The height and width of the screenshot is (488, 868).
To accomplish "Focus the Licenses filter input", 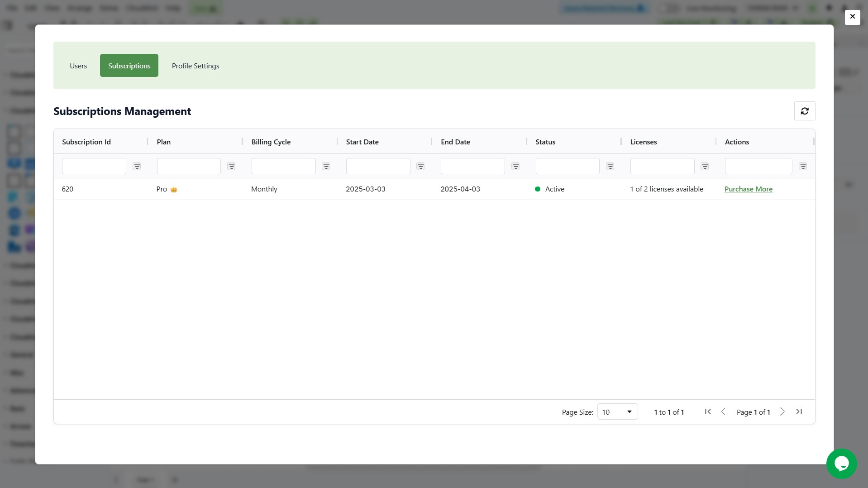I will click(662, 166).
